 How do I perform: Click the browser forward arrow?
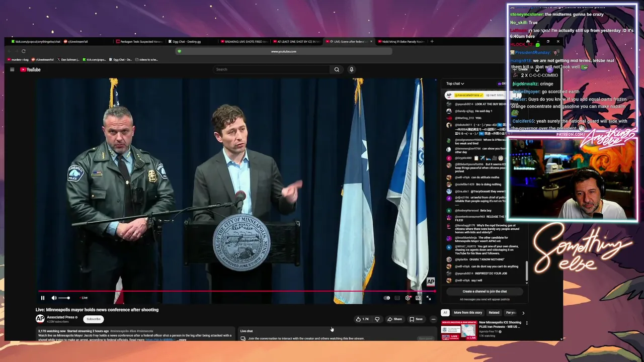[16, 51]
